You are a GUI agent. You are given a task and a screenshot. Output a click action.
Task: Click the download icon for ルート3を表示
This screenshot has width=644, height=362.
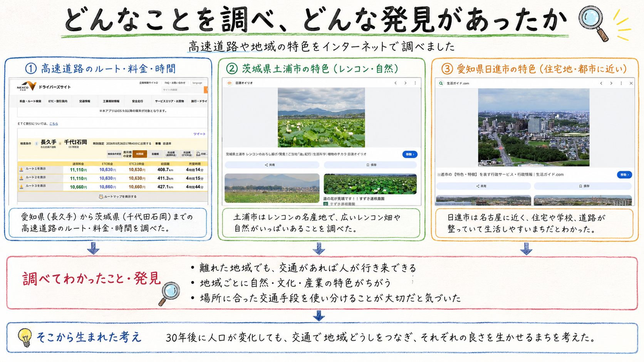tap(21, 186)
